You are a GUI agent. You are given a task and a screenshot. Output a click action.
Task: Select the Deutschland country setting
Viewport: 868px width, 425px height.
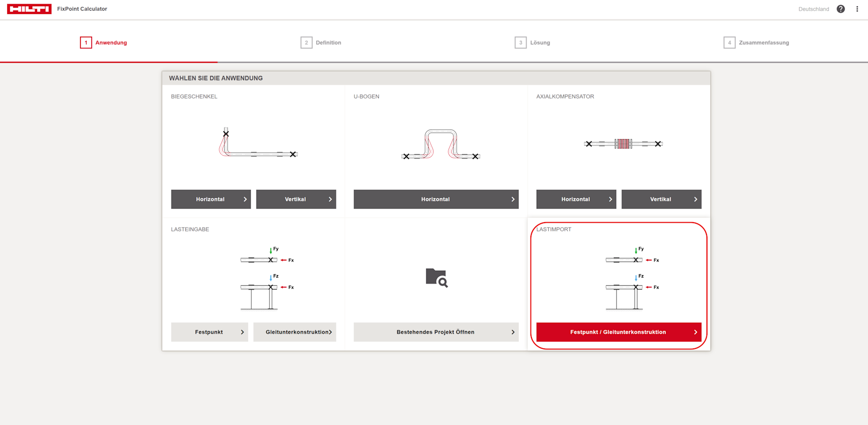point(814,9)
